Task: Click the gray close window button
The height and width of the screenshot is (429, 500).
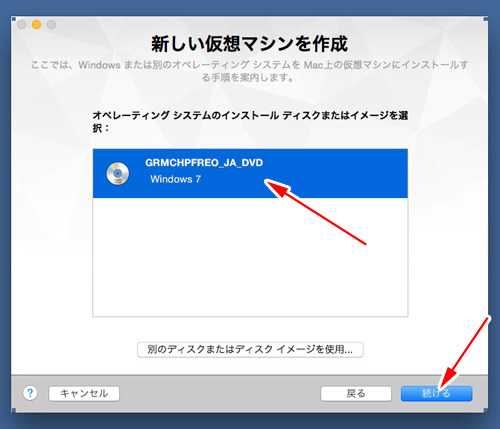Action: [x=22, y=25]
